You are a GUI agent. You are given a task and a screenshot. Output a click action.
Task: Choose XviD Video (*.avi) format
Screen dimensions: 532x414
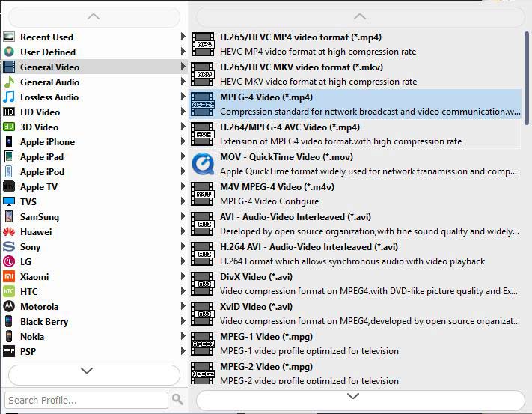click(355, 314)
